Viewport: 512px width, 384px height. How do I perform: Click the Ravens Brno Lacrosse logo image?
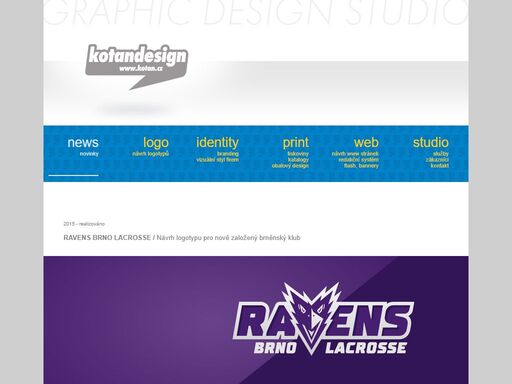pyautogui.click(x=323, y=319)
